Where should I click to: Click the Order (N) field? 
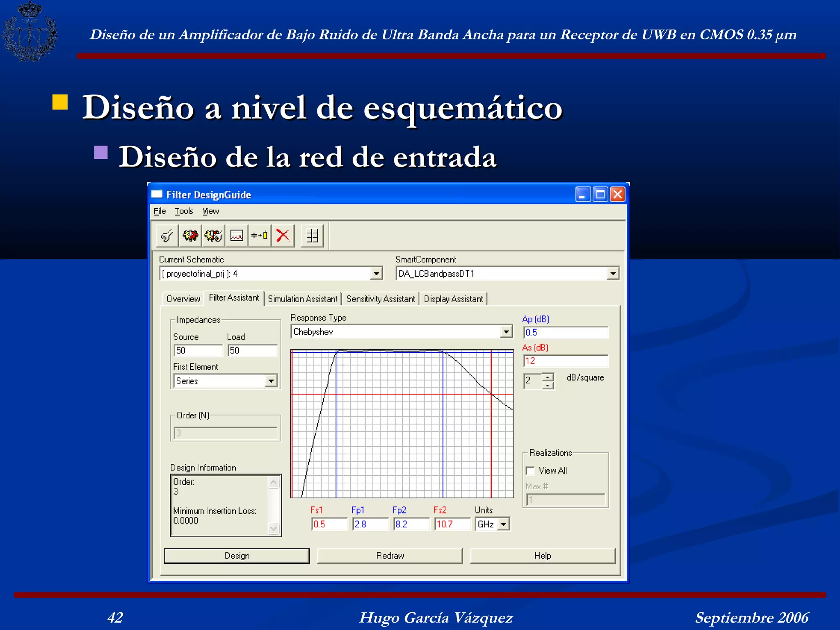pos(226,433)
